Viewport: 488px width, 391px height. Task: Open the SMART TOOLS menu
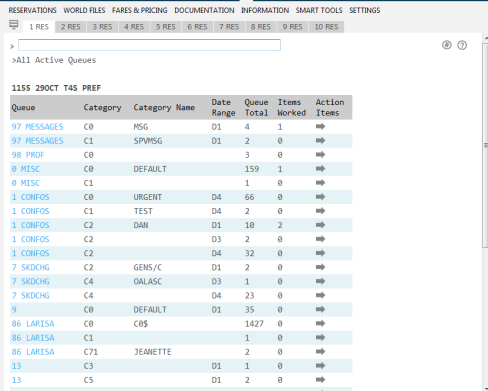[319, 10]
